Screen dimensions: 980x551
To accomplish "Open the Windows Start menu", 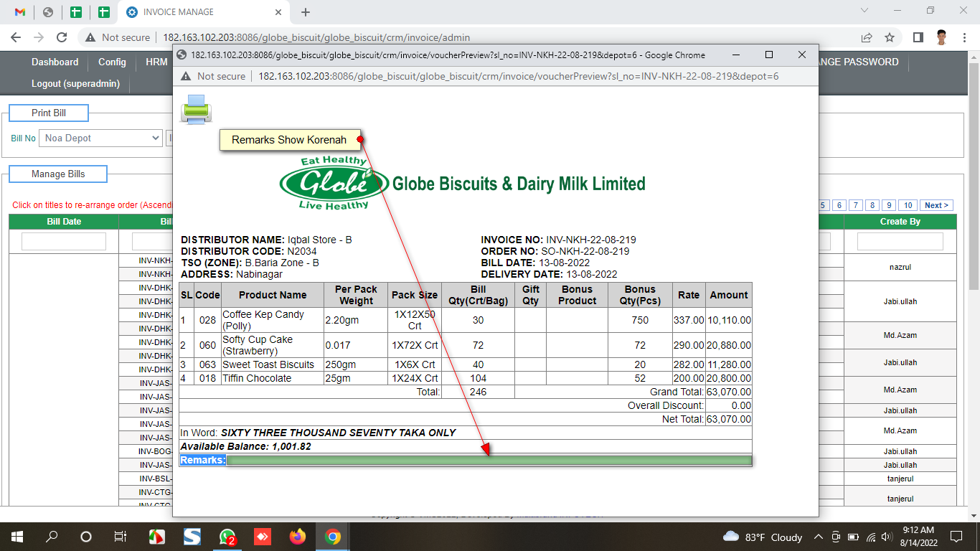I will tap(17, 536).
